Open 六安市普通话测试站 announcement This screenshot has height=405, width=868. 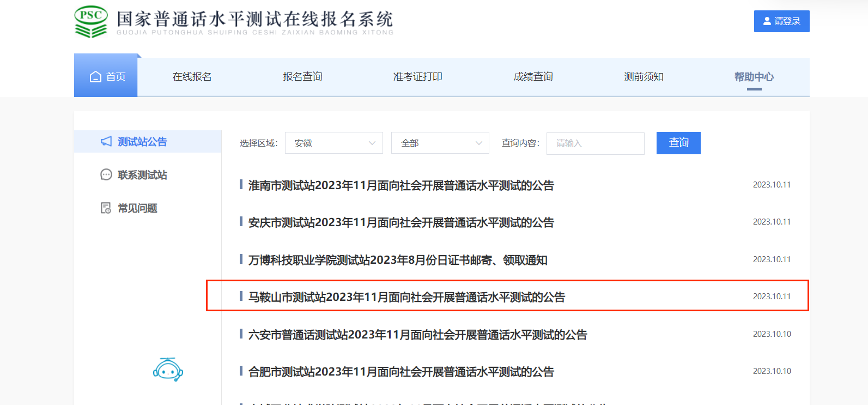(418, 335)
